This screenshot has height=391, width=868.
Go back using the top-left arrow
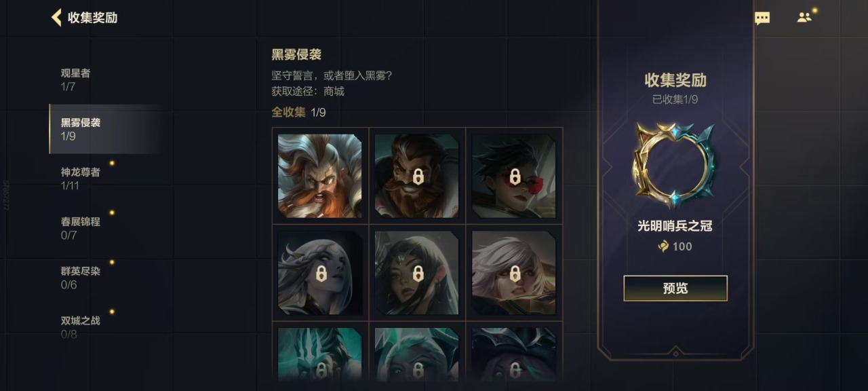point(56,18)
